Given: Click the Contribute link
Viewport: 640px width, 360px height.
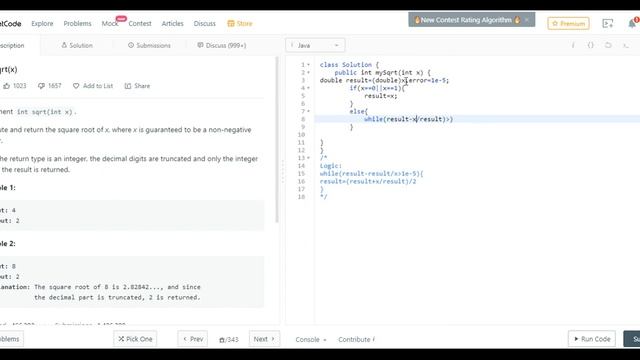Looking at the screenshot, I should coord(356,339).
